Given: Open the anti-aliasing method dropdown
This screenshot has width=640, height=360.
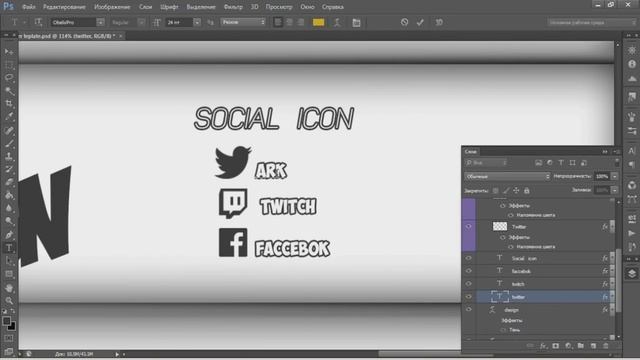Looking at the screenshot, I should click(x=243, y=22).
